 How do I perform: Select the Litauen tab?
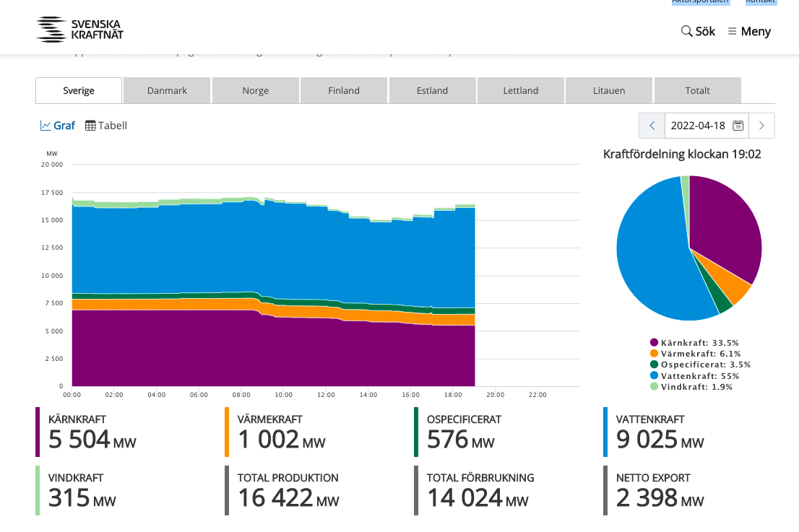609,91
